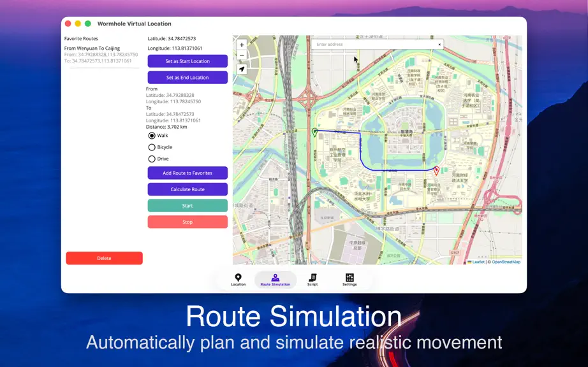Click Set as End Location

pyautogui.click(x=187, y=78)
